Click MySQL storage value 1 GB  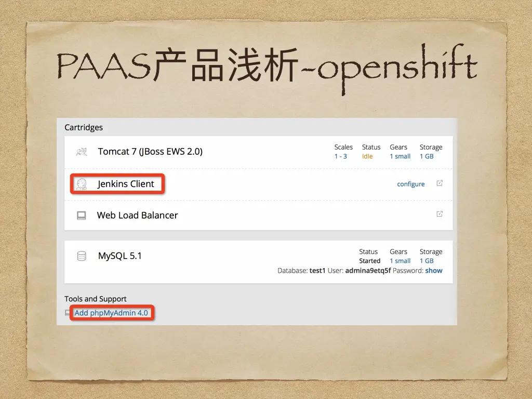pyautogui.click(x=427, y=261)
